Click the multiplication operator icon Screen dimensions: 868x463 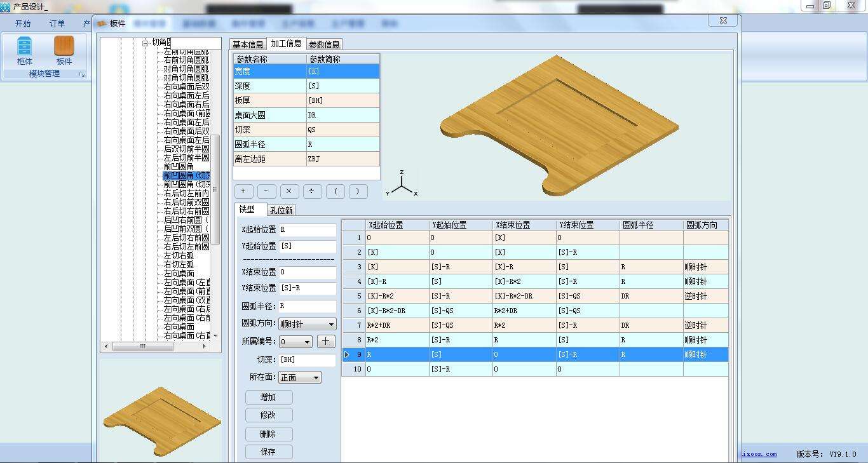(289, 191)
